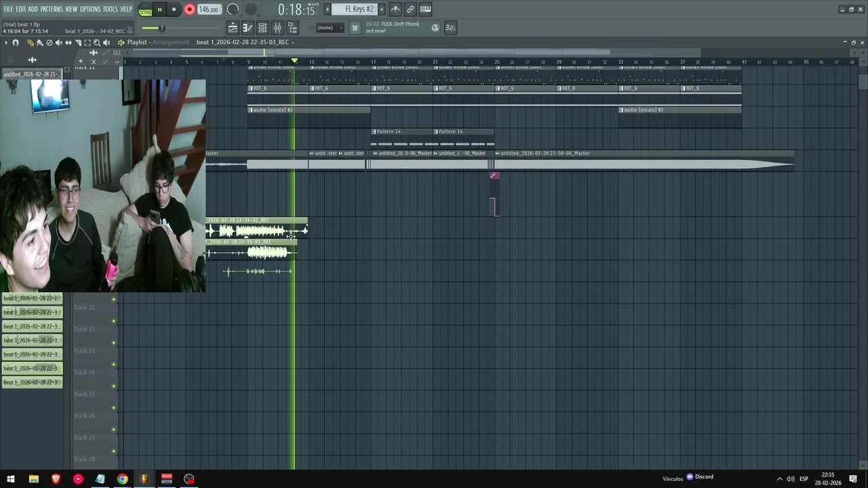
Task: Click the shopping cart icon
Action: [355, 28]
